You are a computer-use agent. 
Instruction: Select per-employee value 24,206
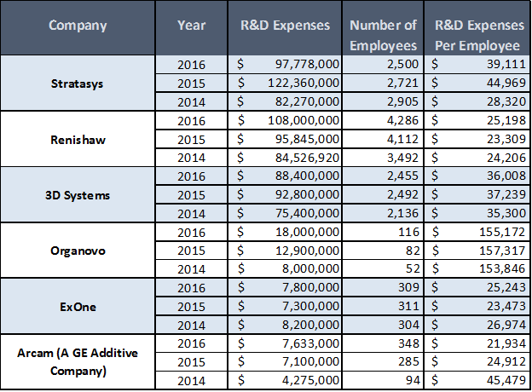[x=477, y=158]
